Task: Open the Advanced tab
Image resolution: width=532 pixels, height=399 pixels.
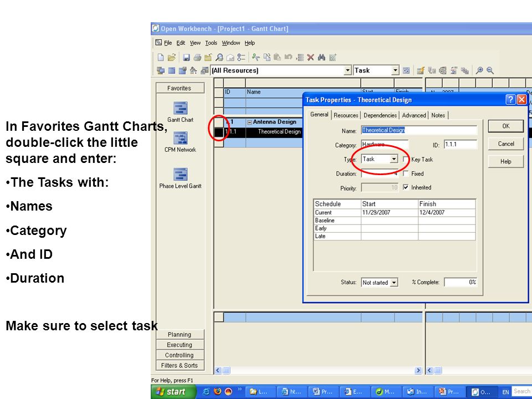Action: pyautogui.click(x=413, y=115)
